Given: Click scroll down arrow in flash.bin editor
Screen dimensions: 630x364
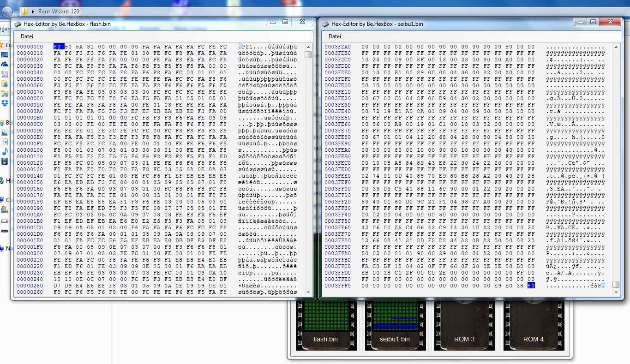Looking at the screenshot, I should click(308, 292).
